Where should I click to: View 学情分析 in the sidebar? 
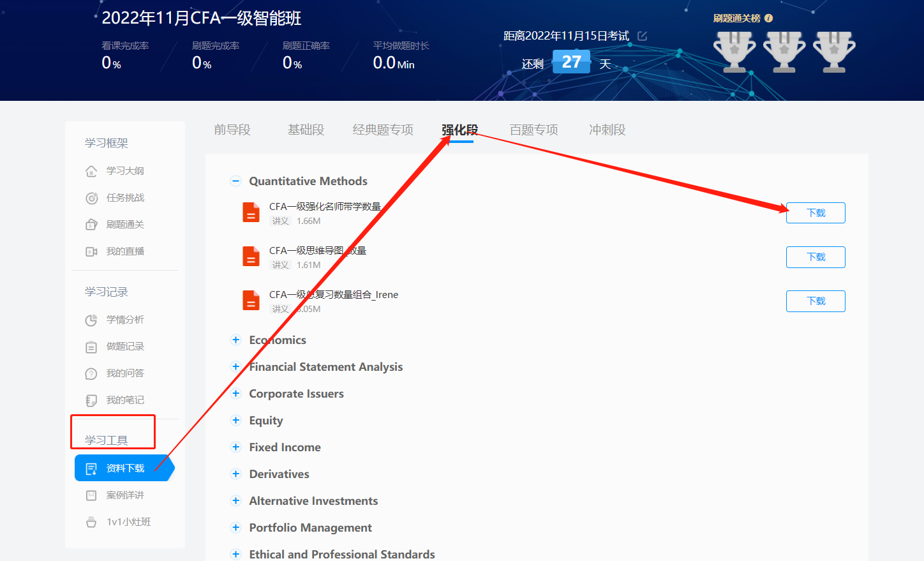click(x=125, y=320)
